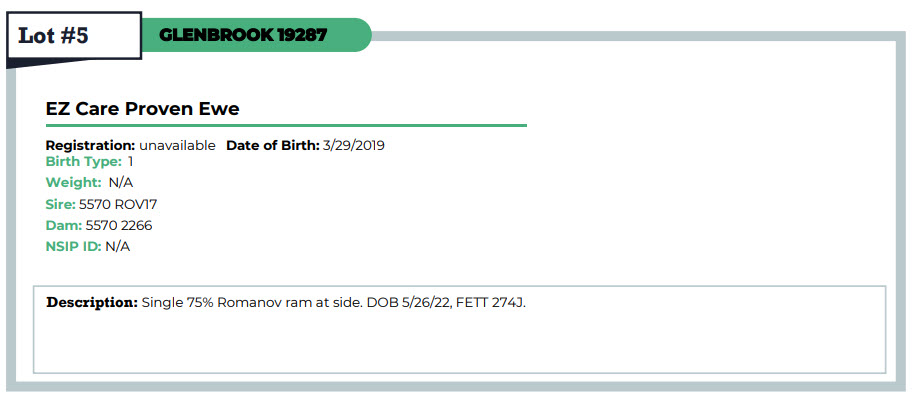Viewport: 922px width, 410px height.
Task: Click empty area of description box
Action: 459,344
